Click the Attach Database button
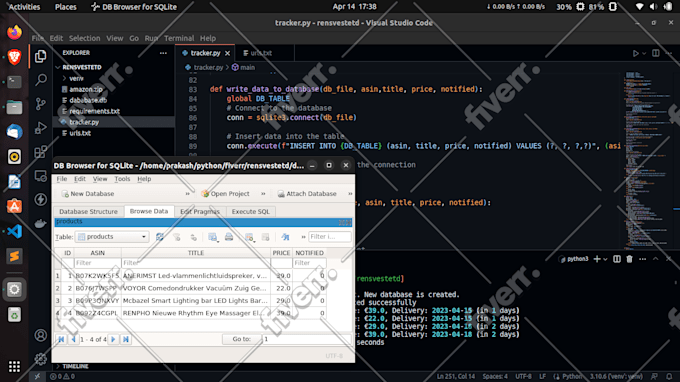 click(307, 194)
